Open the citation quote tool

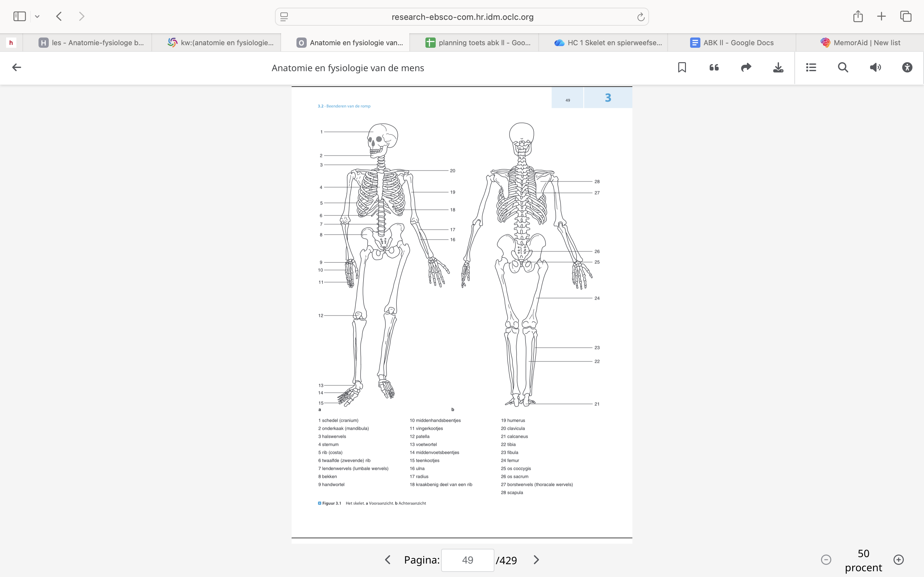pos(714,68)
